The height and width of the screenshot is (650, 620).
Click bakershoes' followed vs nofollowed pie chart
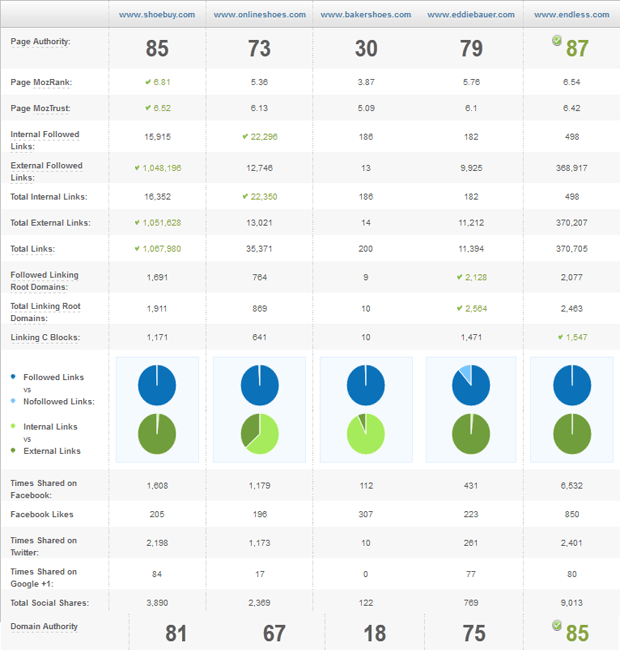[366, 385]
